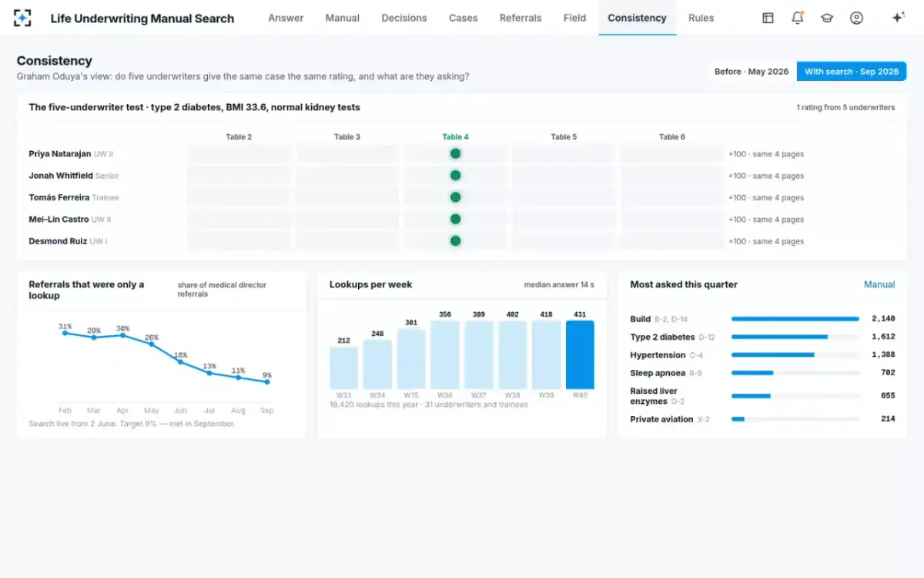Select the Table 5 column header
This screenshot has height=578, width=924.
(x=564, y=137)
